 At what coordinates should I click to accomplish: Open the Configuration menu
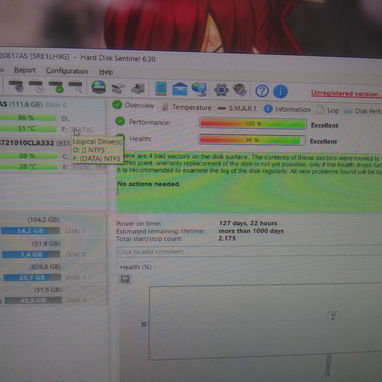pyautogui.click(x=67, y=71)
